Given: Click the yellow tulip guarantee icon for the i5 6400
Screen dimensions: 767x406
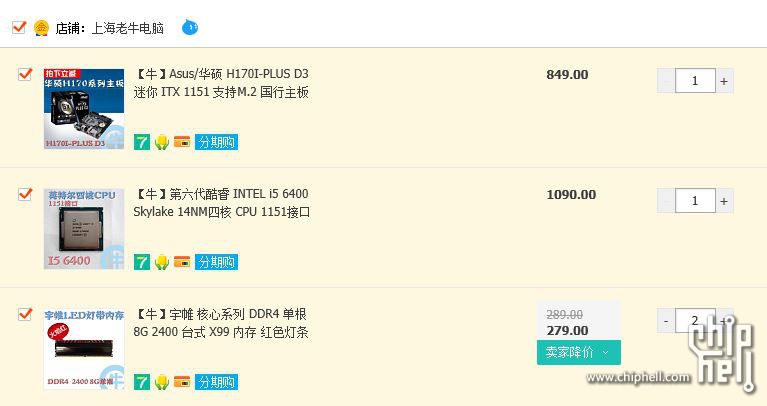Looking at the screenshot, I should 162,262.
